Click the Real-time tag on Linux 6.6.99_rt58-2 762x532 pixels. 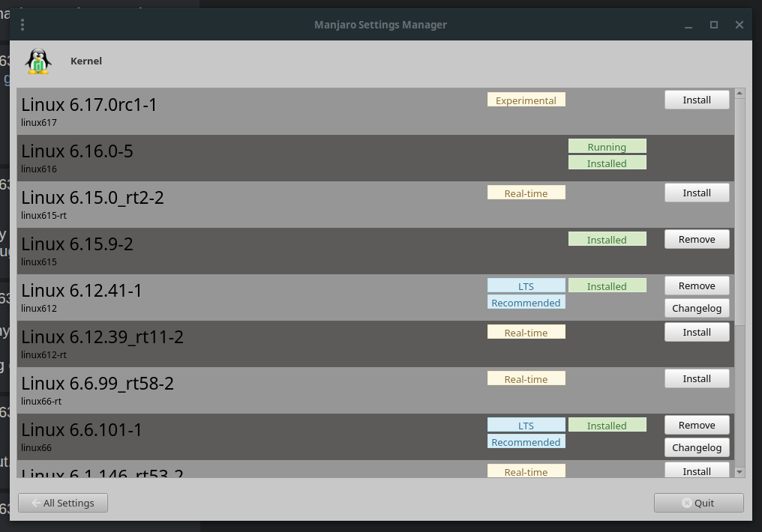click(x=526, y=378)
